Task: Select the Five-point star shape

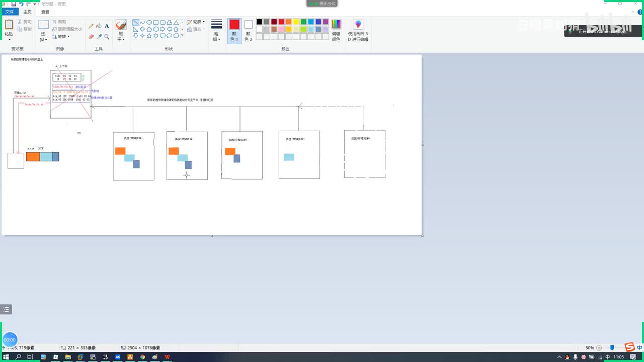Action: (149, 36)
